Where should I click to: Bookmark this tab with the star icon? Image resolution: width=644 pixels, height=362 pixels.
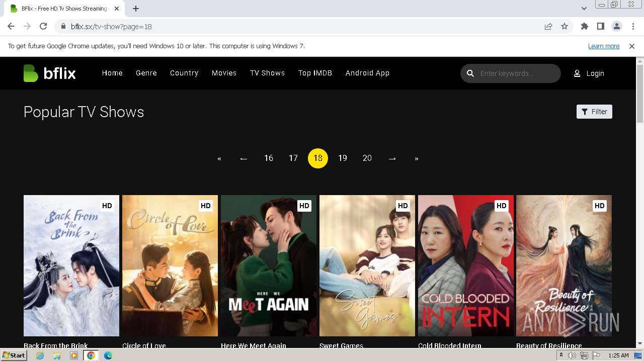(x=565, y=26)
